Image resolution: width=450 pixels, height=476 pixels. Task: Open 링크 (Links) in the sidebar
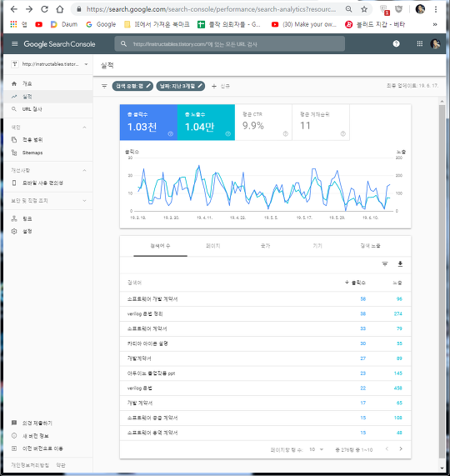pyautogui.click(x=48, y=218)
